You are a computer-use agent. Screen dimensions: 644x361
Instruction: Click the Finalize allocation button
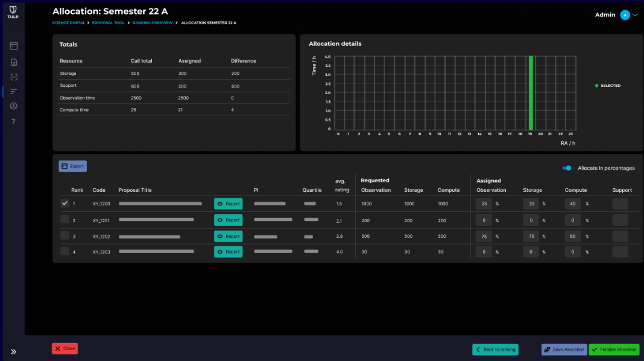click(614, 349)
